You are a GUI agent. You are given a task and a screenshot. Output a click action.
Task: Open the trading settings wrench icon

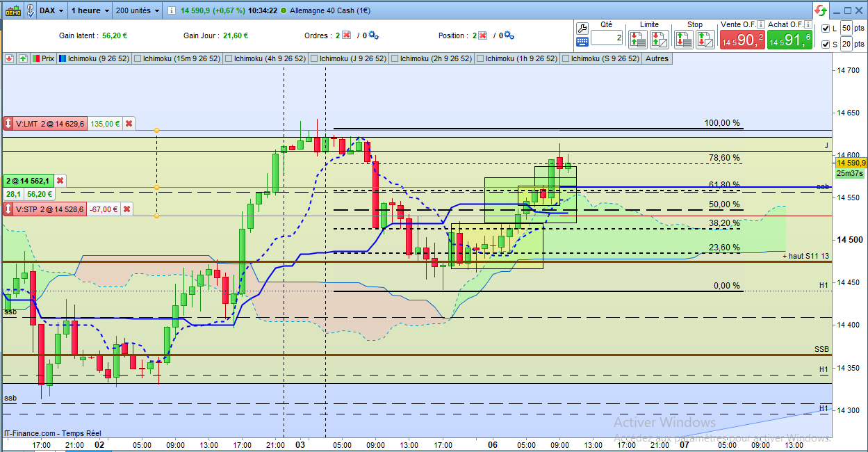582,28
